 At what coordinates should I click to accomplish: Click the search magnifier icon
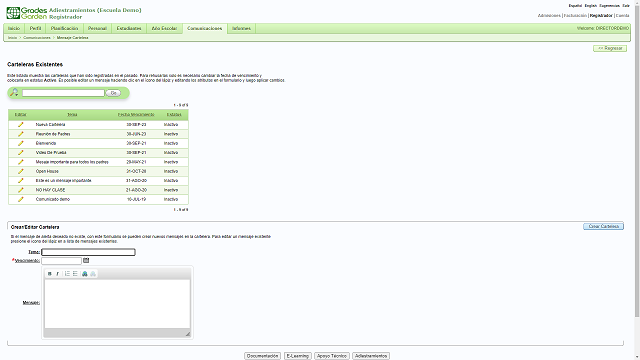pos(14,93)
